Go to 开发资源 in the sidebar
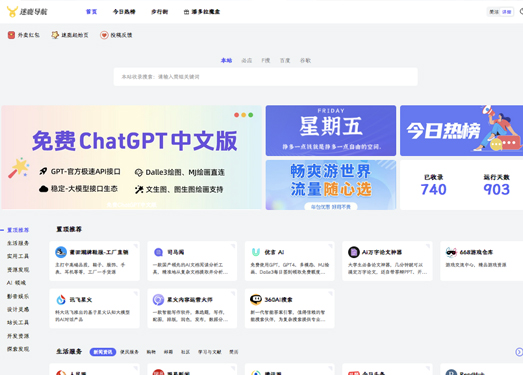Viewport: 523px width, 375px height. tap(18, 336)
